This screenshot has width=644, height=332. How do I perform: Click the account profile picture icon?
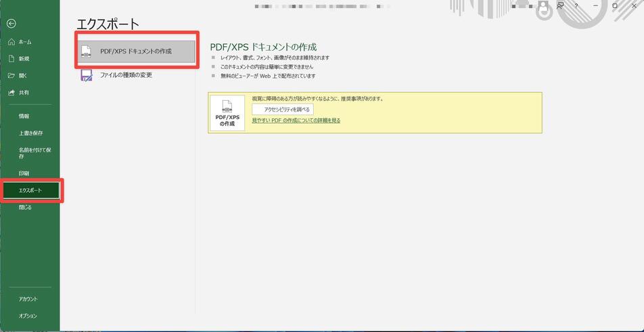click(543, 5)
